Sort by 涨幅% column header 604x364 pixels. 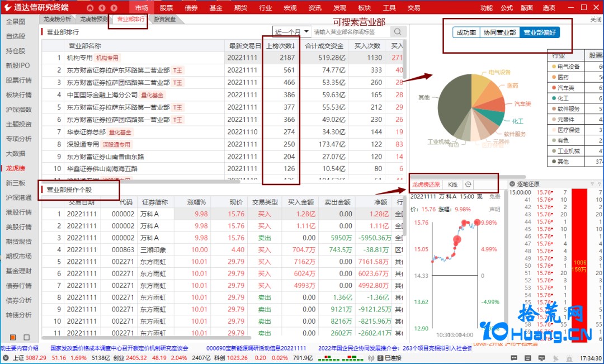[196, 202]
